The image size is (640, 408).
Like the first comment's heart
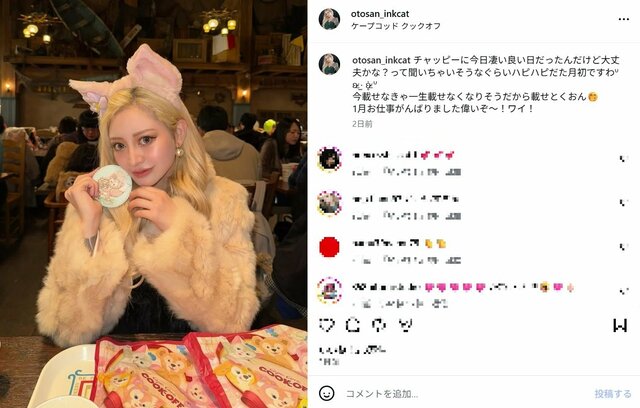point(623,159)
